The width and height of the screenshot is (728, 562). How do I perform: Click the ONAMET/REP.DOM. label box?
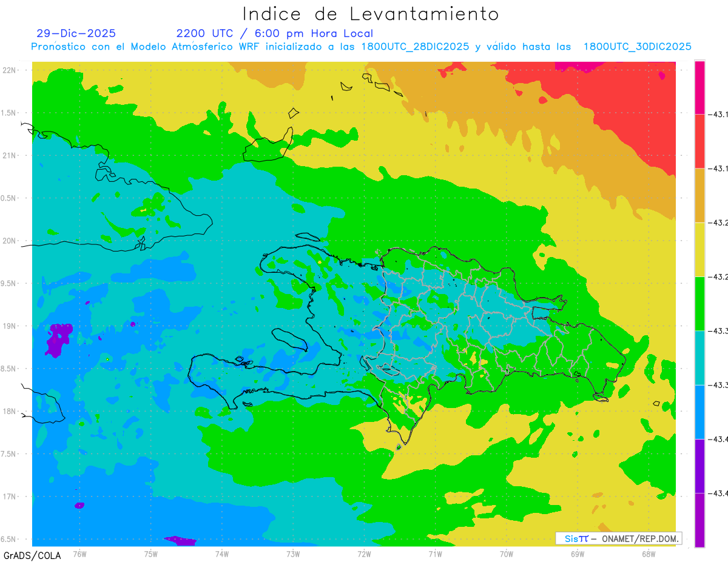tap(619, 538)
